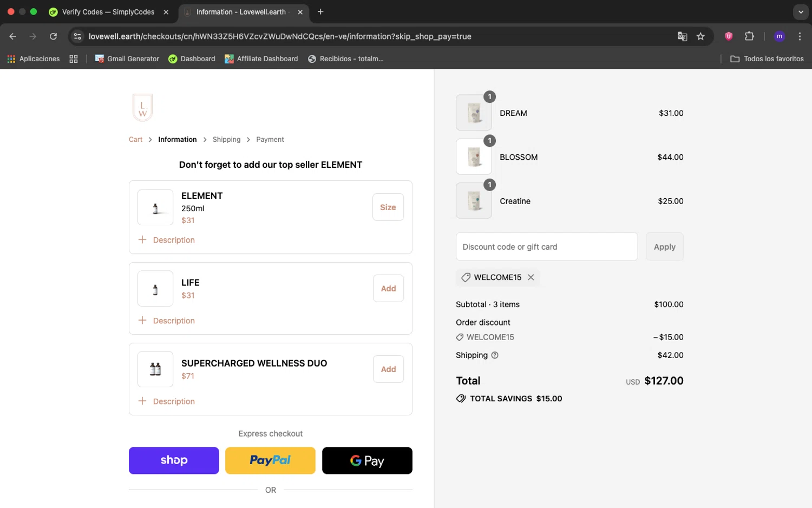Close the Information - Lovewell.earth tab
This screenshot has height=508, width=812.
[x=300, y=12]
